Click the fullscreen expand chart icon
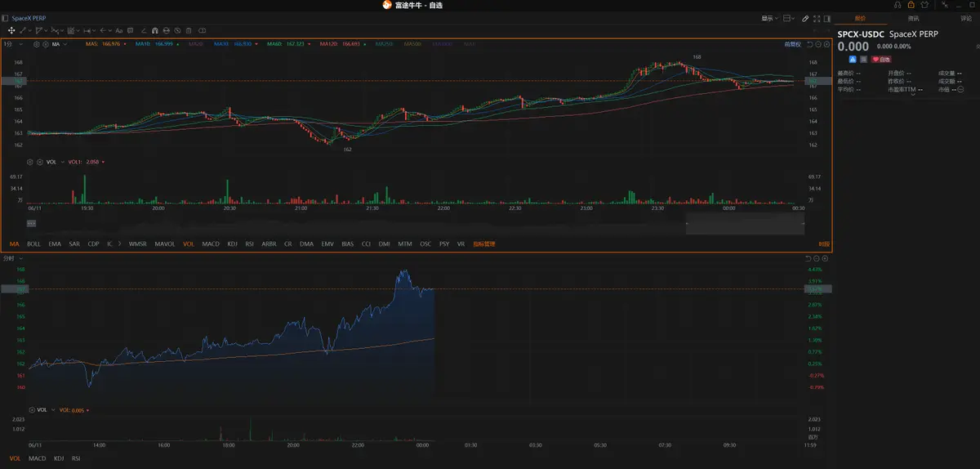This screenshot has width=980, height=469. click(817, 19)
